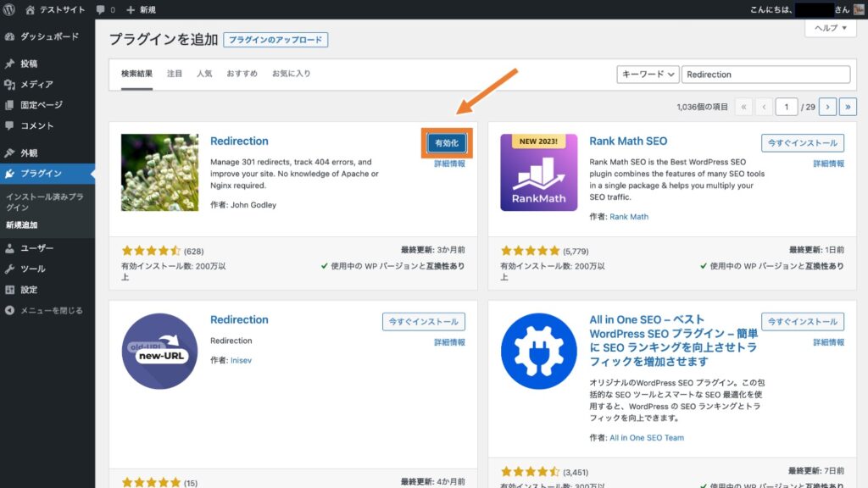This screenshot has width=868, height=488.
Task: Switch to the 人気 plugins tab
Action: point(207,74)
